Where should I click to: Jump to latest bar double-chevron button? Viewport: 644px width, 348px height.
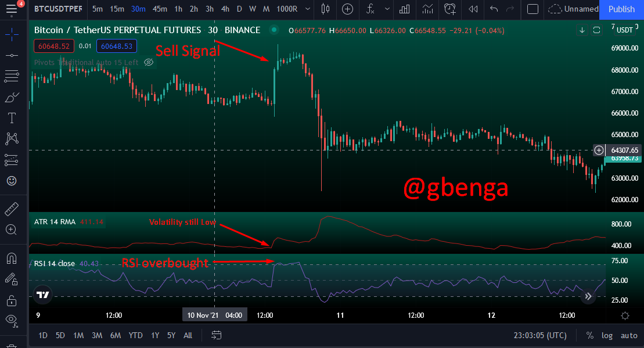tap(588, 296)
